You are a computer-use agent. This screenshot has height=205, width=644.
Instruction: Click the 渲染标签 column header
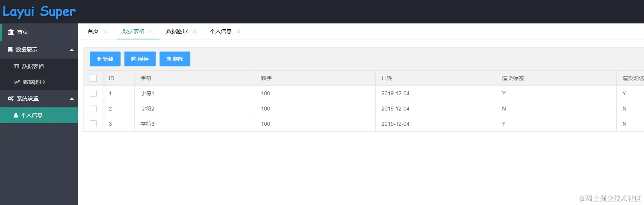[556, 78]
